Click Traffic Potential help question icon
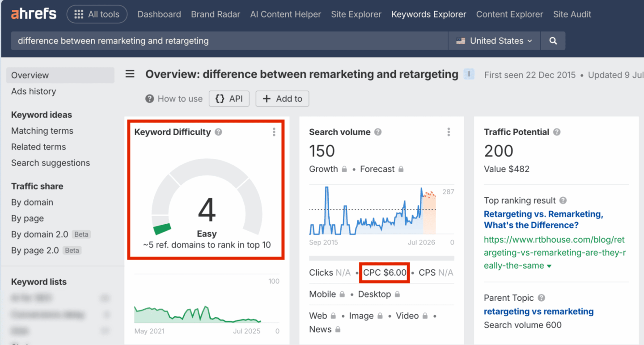 coord(557,132)
